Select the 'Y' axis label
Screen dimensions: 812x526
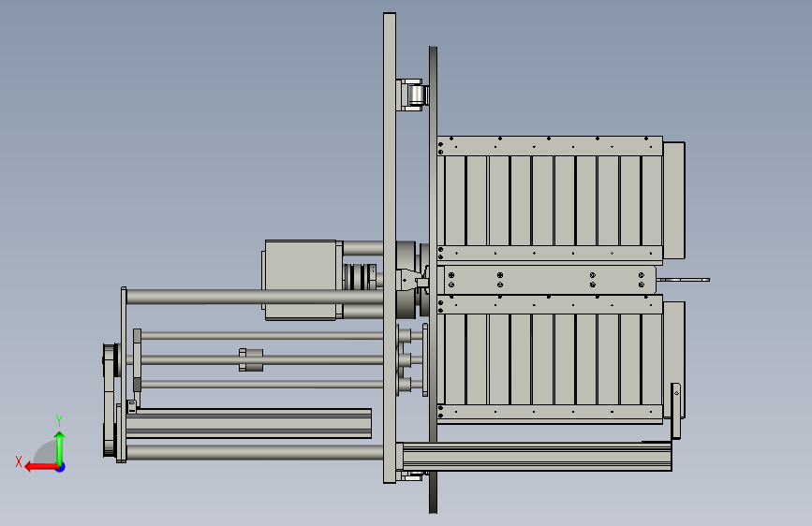coord(59,421)
